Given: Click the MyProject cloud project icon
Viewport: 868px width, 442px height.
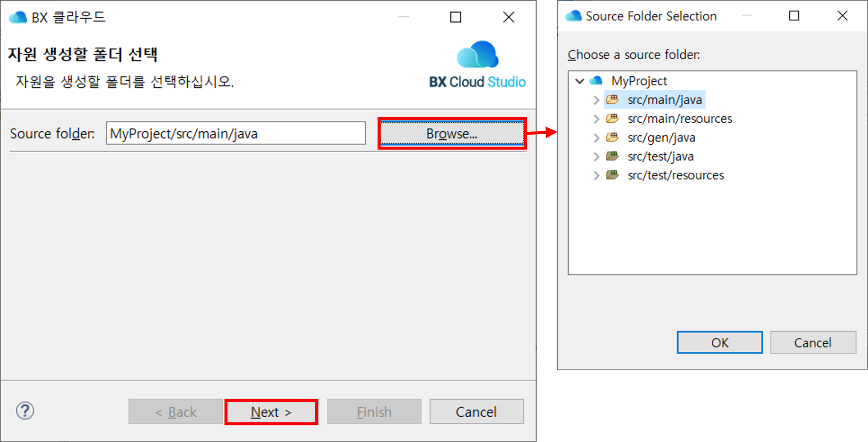Looking at the screenshot, I should [596, 81].
